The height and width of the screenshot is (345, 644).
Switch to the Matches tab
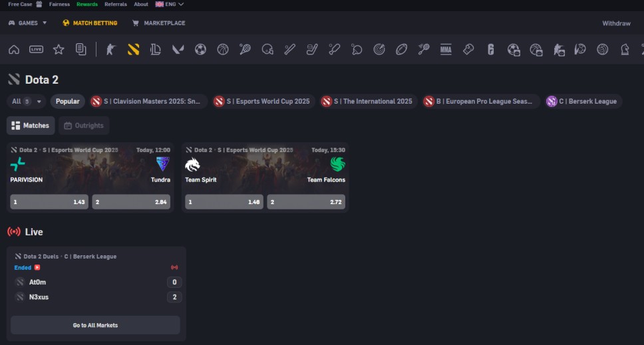click(31, 126)
